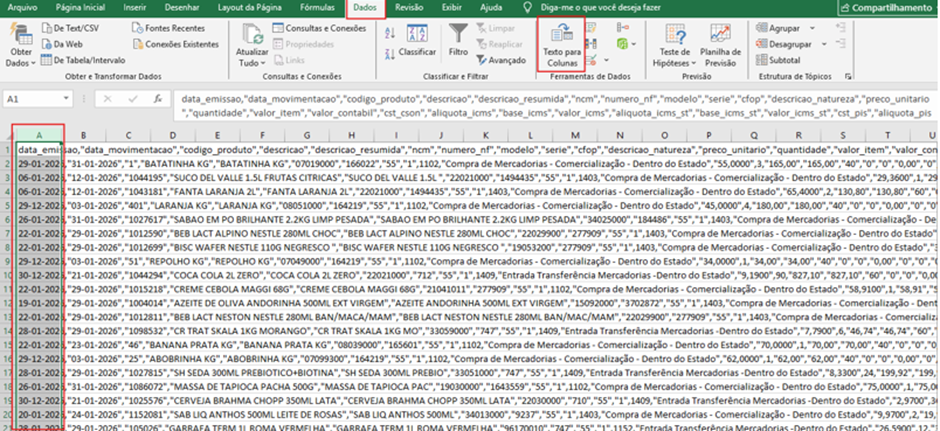Click the Compartilhamento button
The height and width of the screenshot is (431, 940).
tap(888, 8)
